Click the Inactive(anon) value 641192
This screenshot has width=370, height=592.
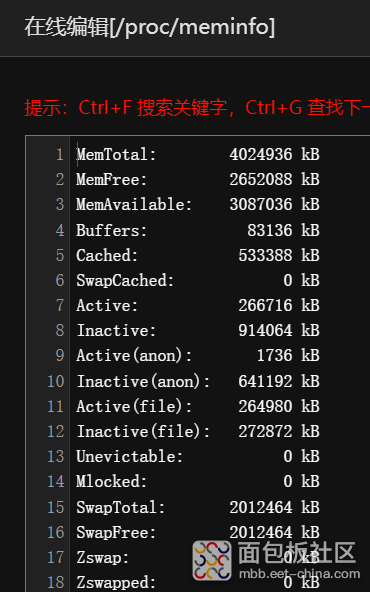(x=265, y=381)
